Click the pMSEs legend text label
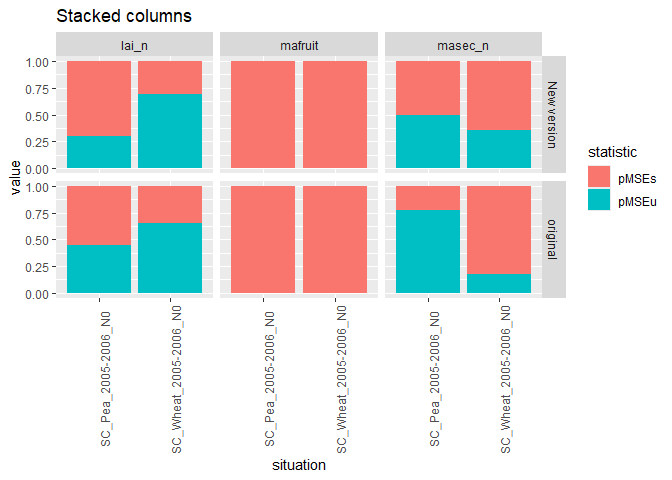This screenshot has width=672, height=480. coord(638,177)
